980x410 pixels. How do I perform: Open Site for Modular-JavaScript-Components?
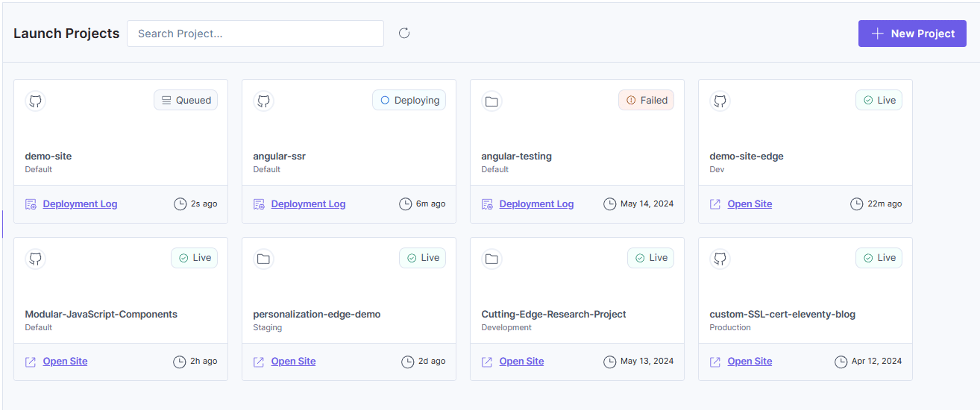65,361
